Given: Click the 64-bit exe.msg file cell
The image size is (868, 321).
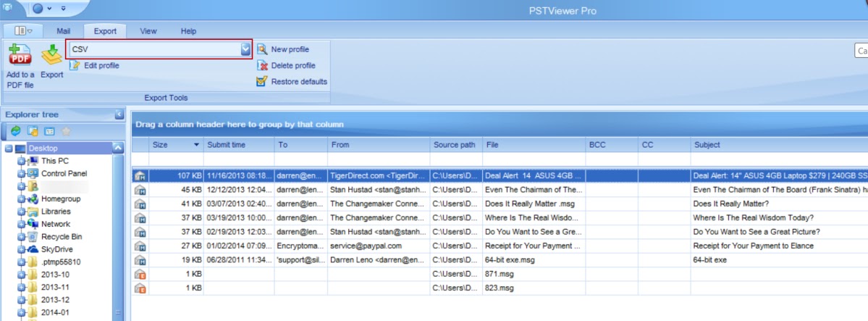Looking at the screenshot, I should pos(534,259).
